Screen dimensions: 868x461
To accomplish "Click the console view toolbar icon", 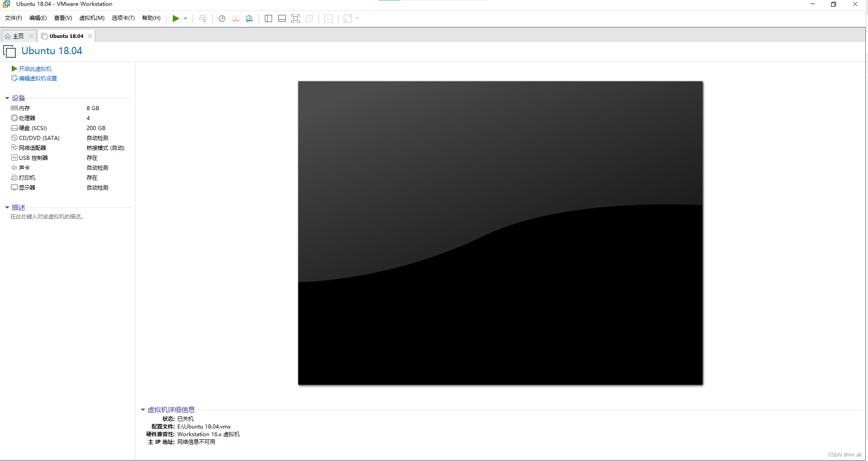I will [328, 19].
